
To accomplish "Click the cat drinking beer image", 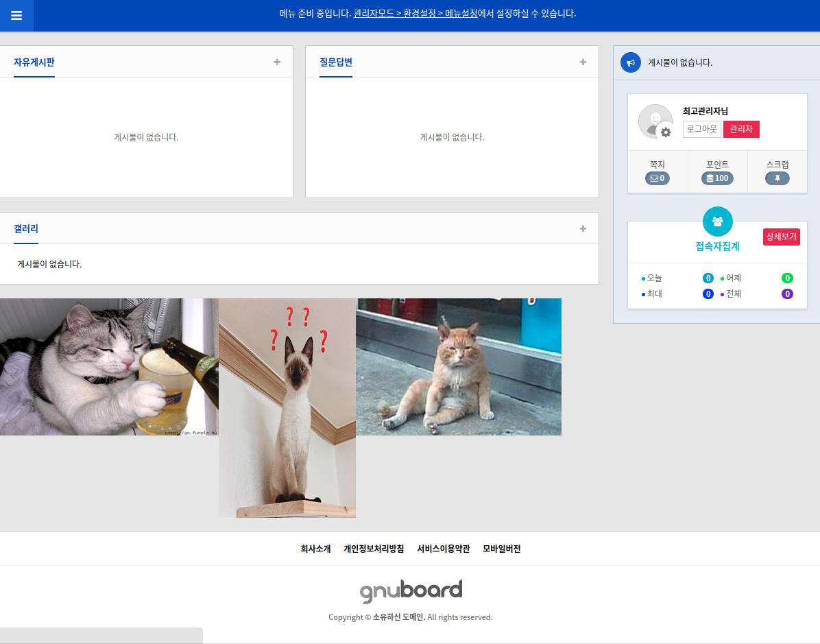I will coord(109,367).
